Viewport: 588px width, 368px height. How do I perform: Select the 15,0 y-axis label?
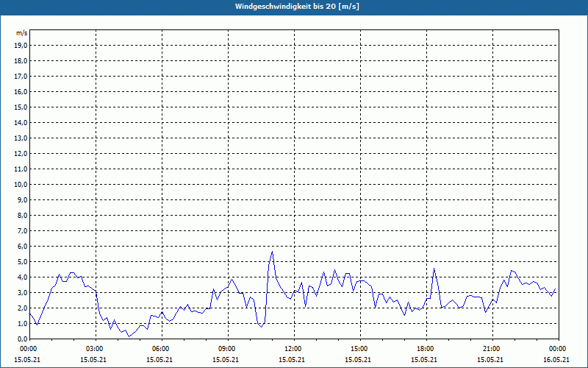pos(21,107)
